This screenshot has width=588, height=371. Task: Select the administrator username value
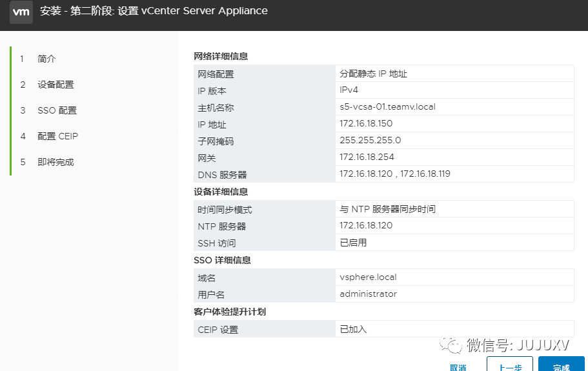[368, 294]
